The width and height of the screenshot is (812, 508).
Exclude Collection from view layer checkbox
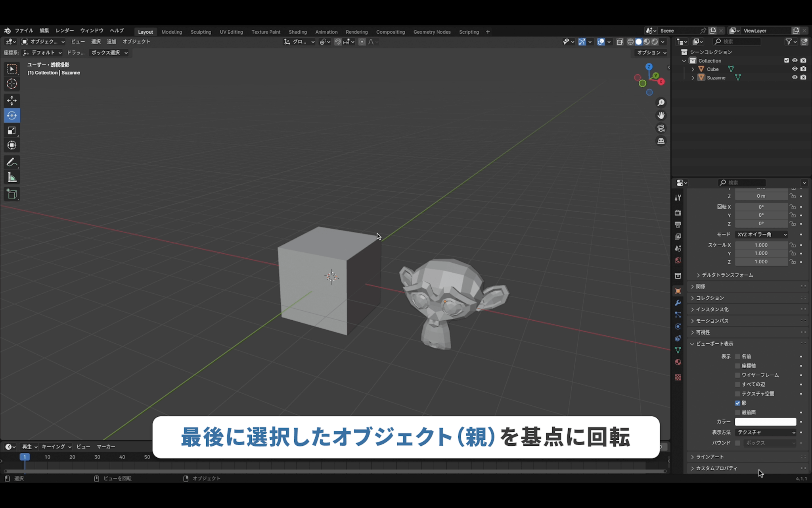[787, 60]
